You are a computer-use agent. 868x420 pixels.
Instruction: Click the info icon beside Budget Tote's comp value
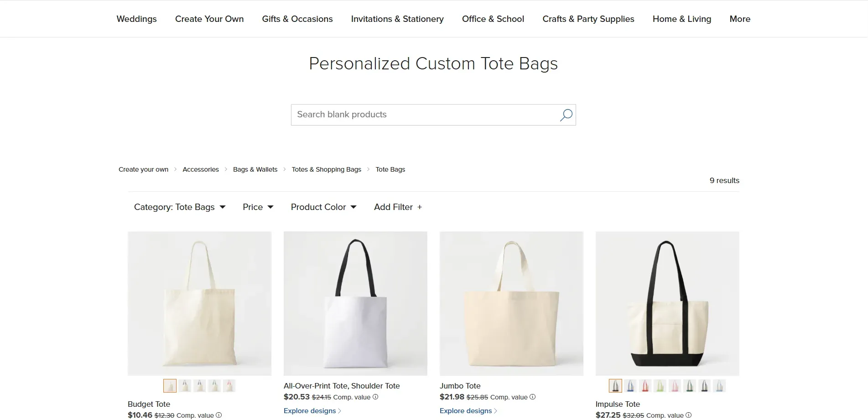[x=219, y=415]
